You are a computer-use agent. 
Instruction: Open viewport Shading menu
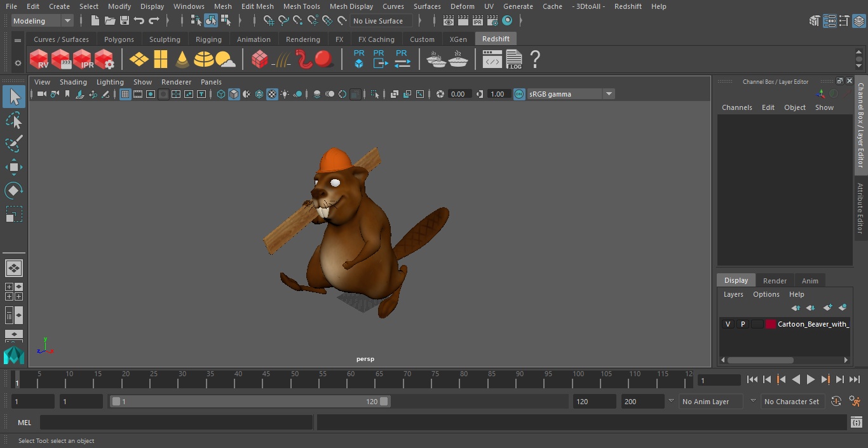73,82
